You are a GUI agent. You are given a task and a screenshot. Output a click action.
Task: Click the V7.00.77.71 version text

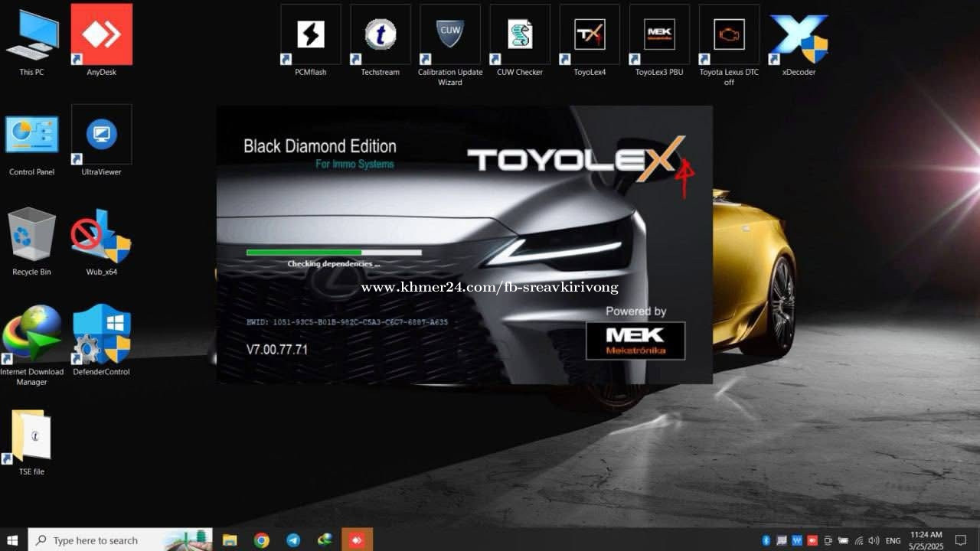coord(277,349)
